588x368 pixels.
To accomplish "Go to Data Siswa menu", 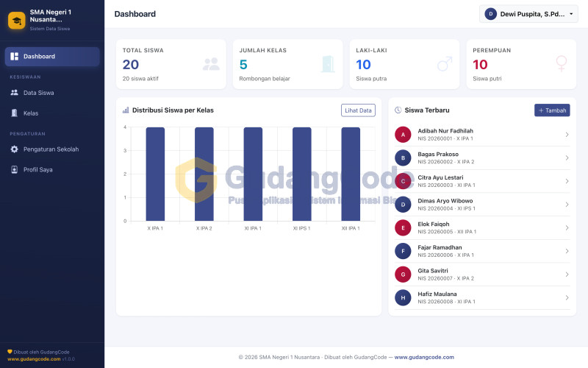I will [x=52, y=93].
